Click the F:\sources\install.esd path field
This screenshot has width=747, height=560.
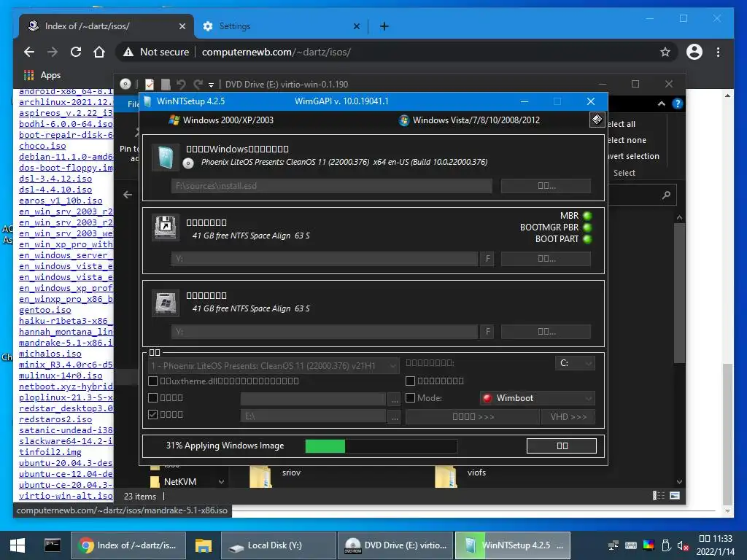point(332,186)
